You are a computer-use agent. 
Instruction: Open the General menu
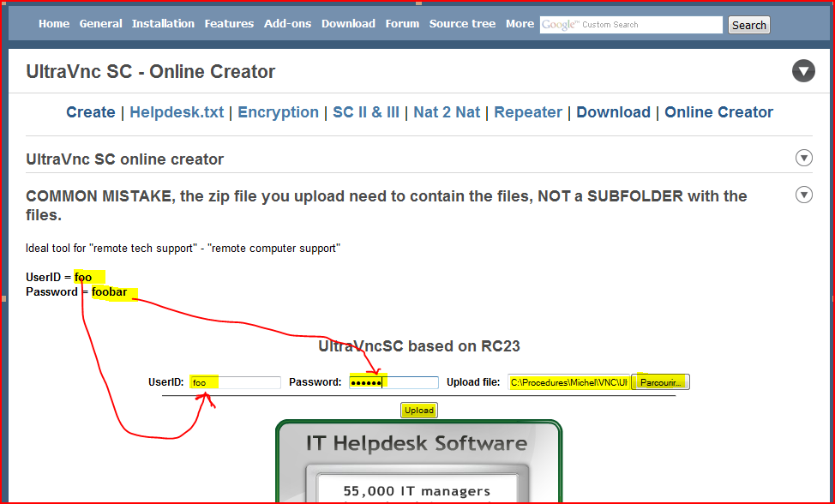pyautogui.click(x=100, y=24)
